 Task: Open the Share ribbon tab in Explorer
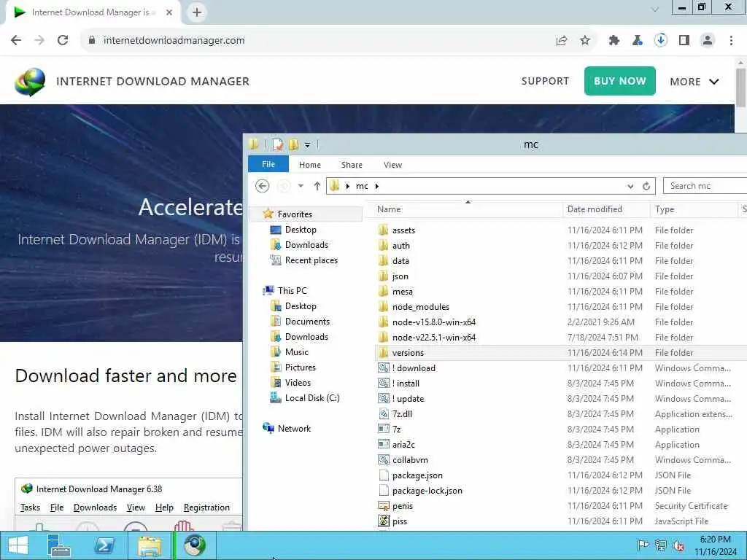(x=352, y=165)
